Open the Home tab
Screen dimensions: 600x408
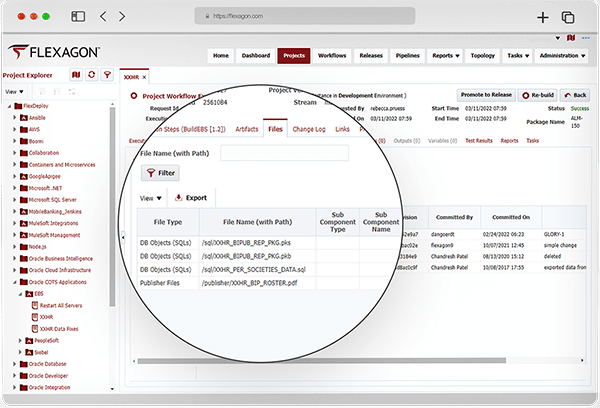pyautogui.click(x=221, y=56)
